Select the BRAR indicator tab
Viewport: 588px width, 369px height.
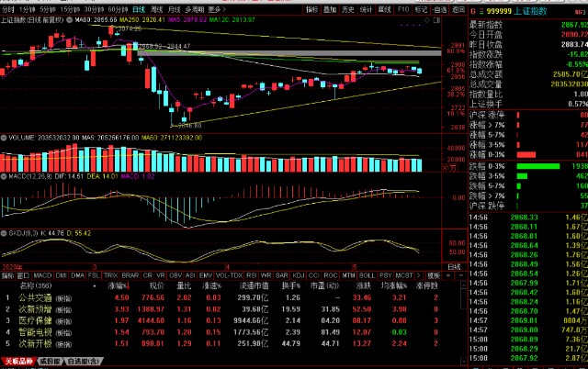click(130, 275)
